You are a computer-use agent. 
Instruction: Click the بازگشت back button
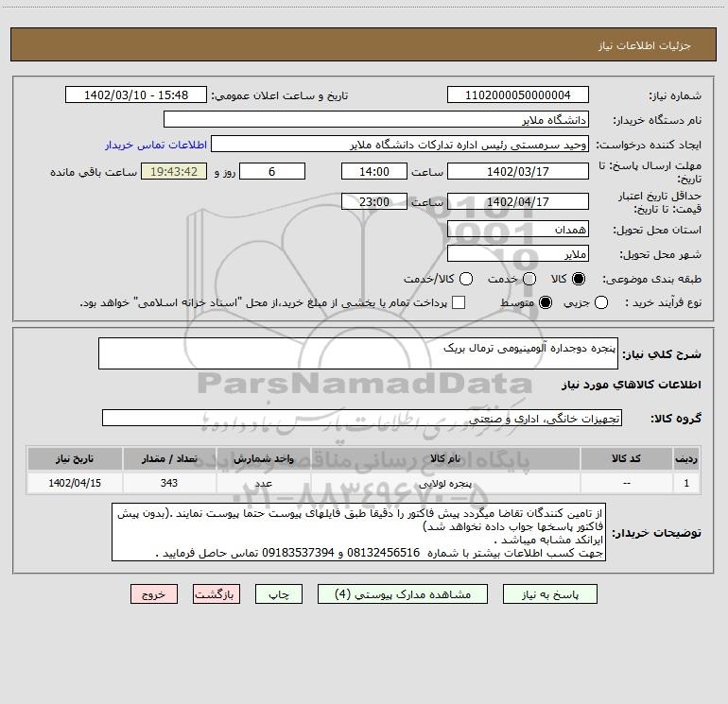[x=217, y=594]
